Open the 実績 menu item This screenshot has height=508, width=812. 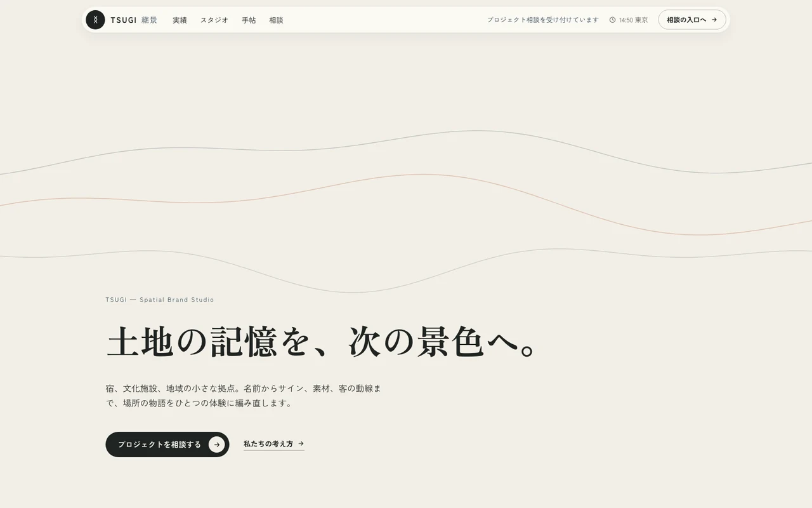180,20
